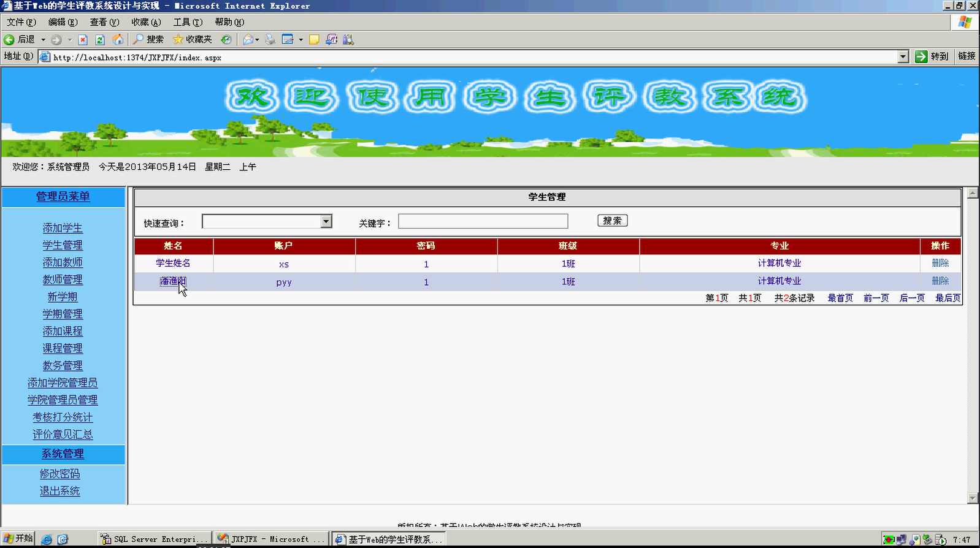The height and width of the screenshot is (548, 980).
Task: Click the Refresh page icon
Action: 100,39
